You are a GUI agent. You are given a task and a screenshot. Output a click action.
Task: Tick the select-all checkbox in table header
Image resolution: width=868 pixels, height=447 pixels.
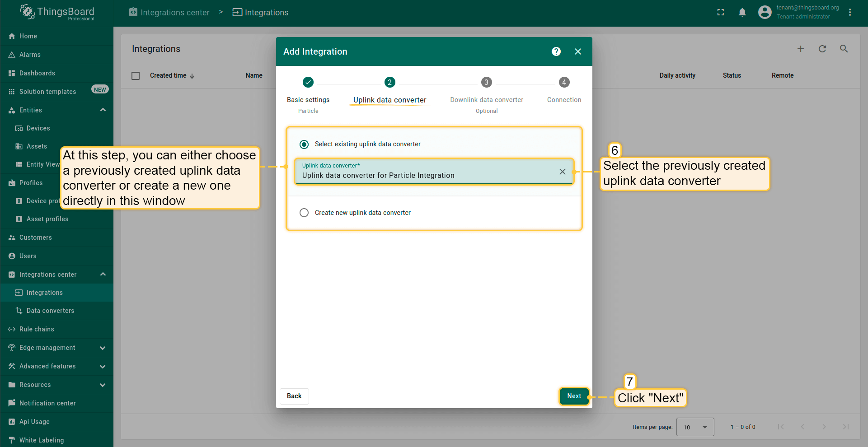point(136,76)
